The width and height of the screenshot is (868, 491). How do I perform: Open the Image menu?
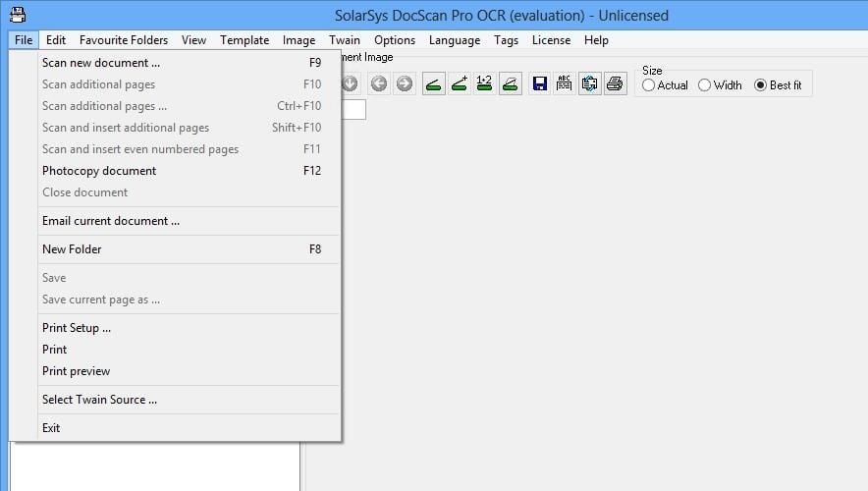(298, 40)
